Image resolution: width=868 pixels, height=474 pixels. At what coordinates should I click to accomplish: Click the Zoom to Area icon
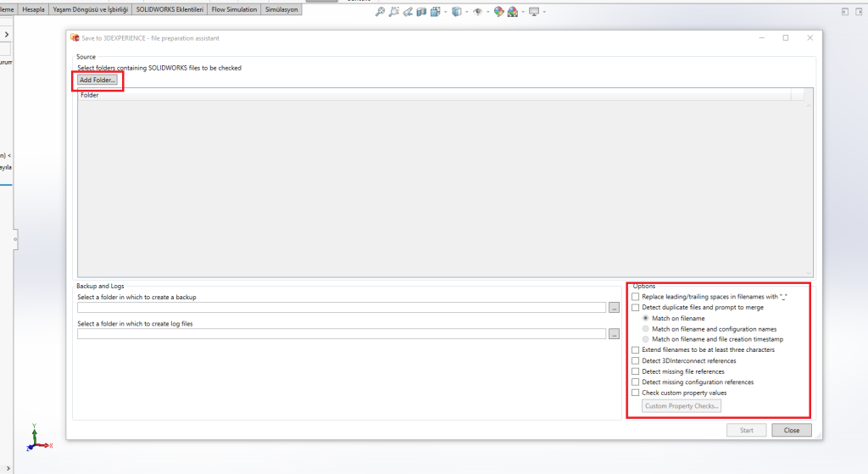click(x=394, y=12)
